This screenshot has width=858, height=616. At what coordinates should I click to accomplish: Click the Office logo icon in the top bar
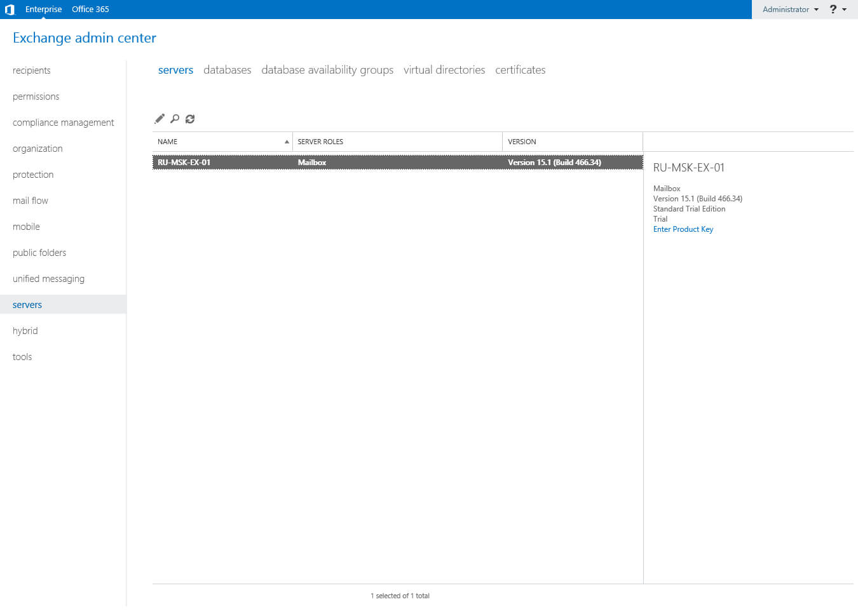(10, 10)
